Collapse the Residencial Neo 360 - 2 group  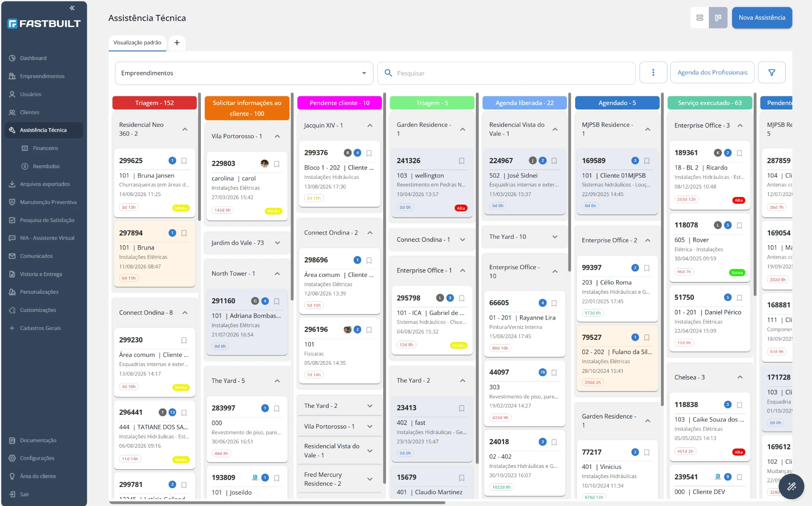(x=185, y=129)
